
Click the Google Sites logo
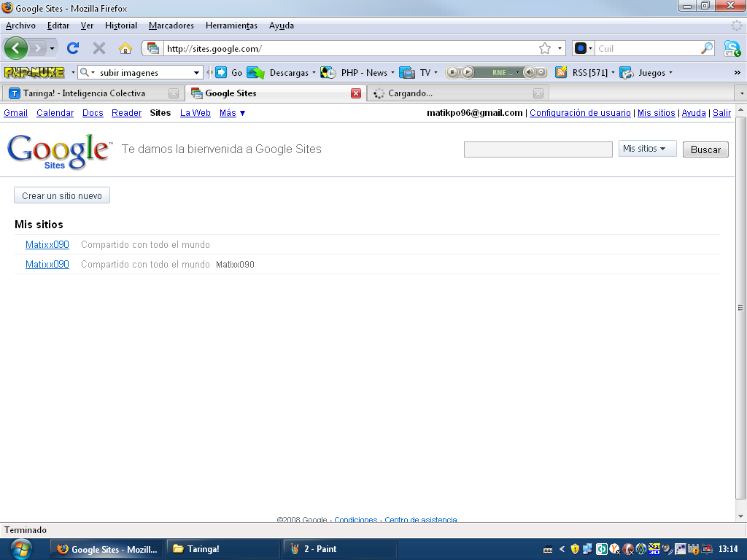point(60,151)
